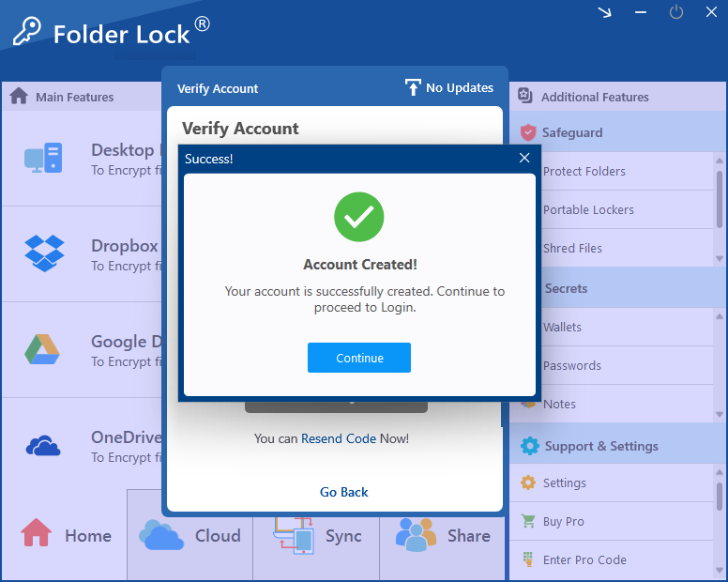Viewport: 728px width, 582px height.
Task: Click the orange Settings cog icon
Action: 528,482
